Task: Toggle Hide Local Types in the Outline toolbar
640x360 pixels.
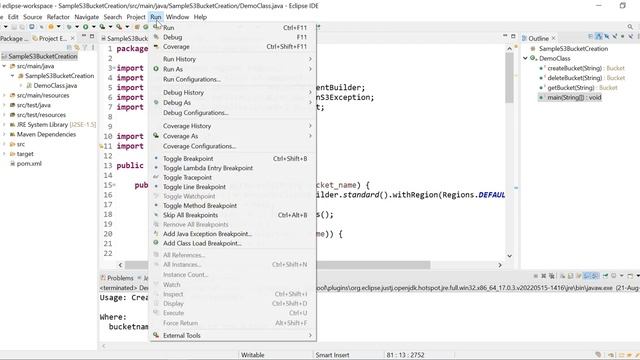Action: [x=631, y=37]
